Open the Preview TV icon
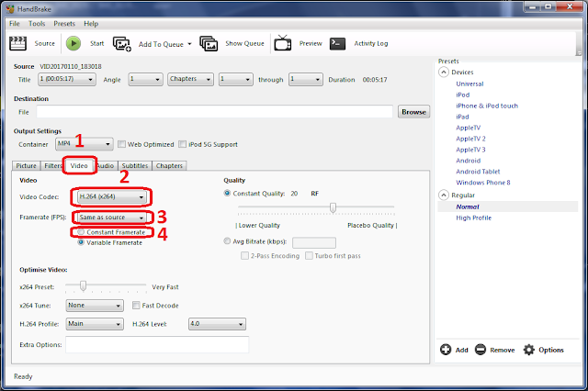 pos(282,43)
